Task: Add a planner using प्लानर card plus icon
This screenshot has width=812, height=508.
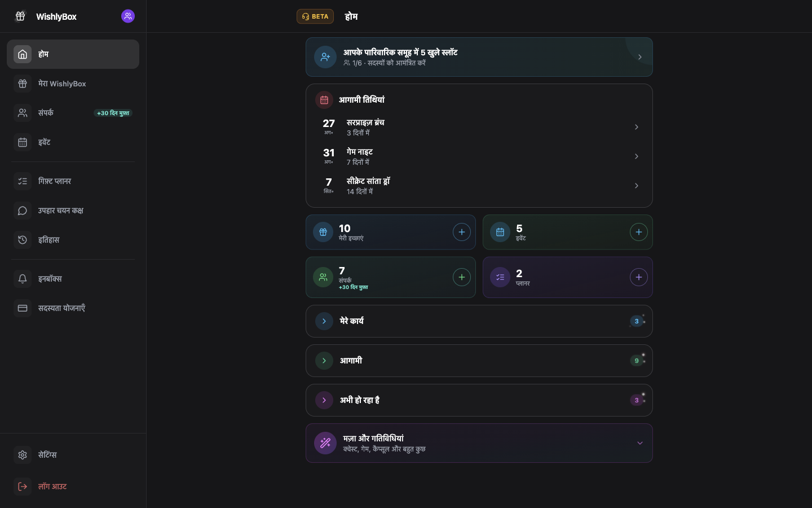Action: coord(638,277)
